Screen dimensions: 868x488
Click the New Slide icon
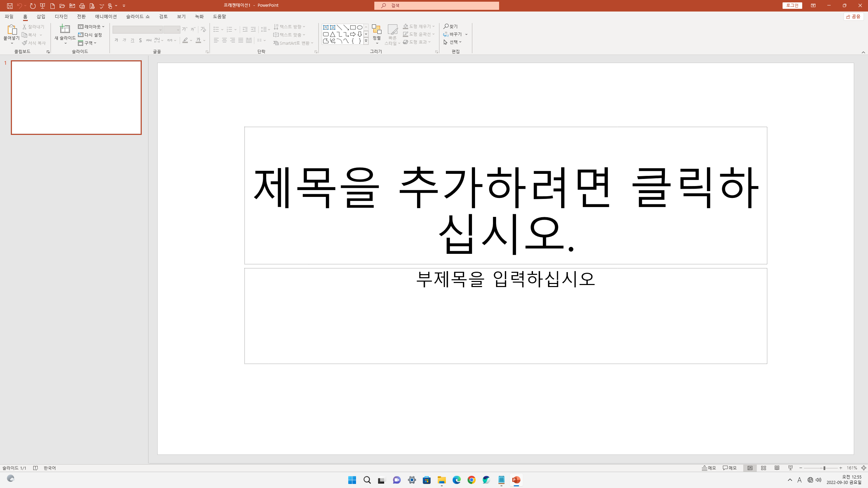click(x=65, y=29)
